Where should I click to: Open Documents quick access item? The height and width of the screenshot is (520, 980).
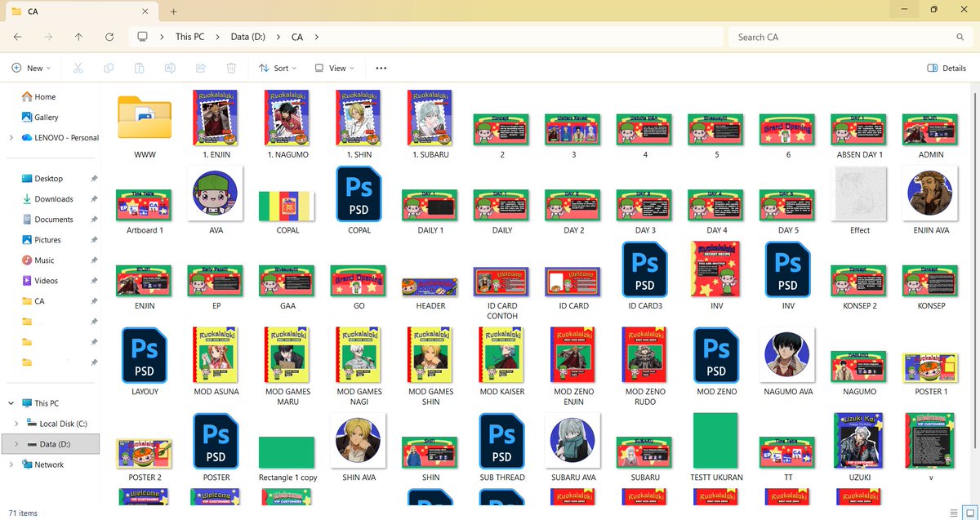pos(47,220)
